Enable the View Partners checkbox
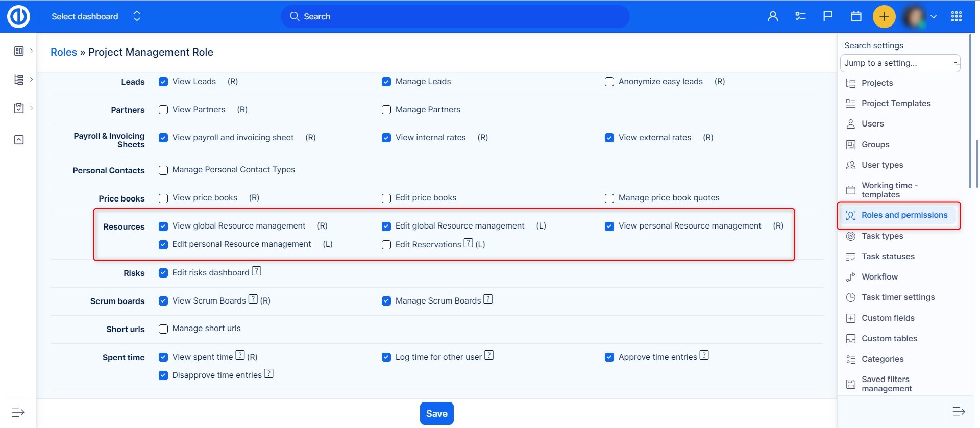980x428 pixels. click(163, 110)
